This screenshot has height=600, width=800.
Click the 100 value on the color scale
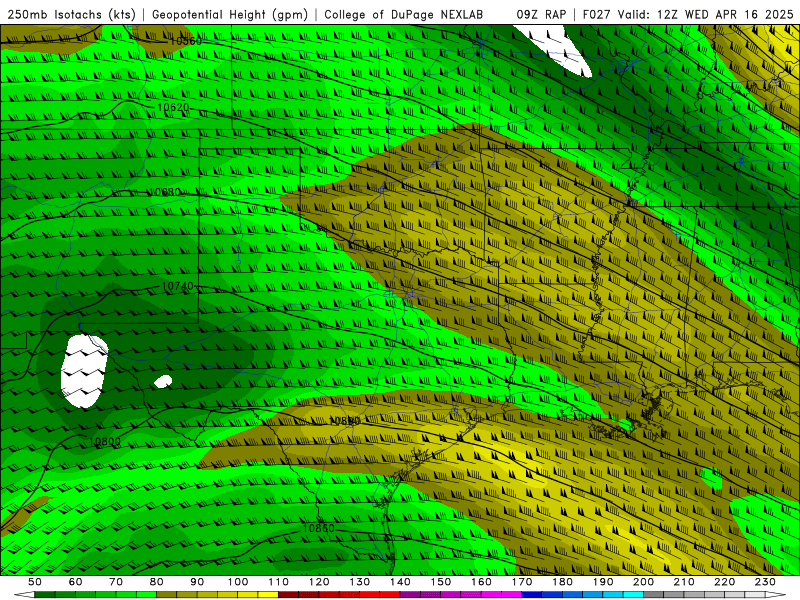[x=238, y=582]
